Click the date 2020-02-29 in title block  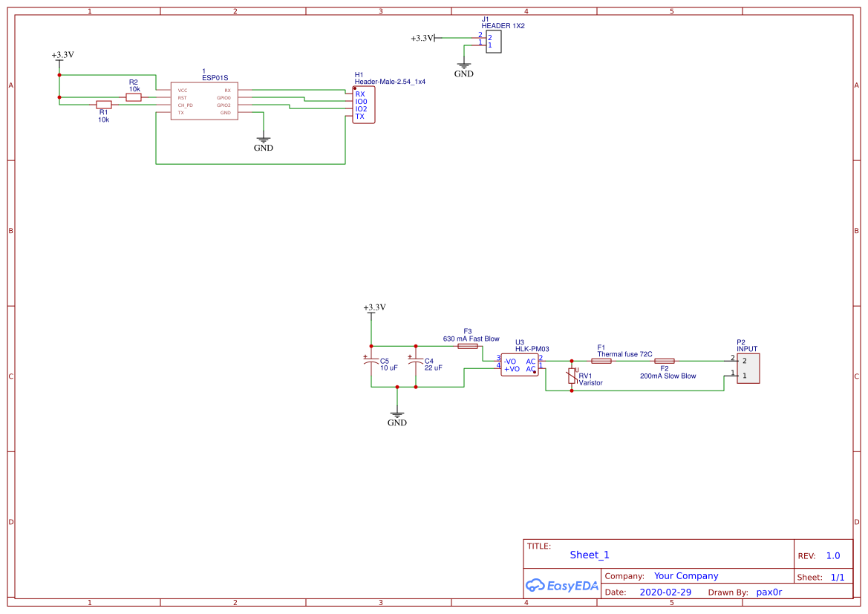[x=665, y=592]
